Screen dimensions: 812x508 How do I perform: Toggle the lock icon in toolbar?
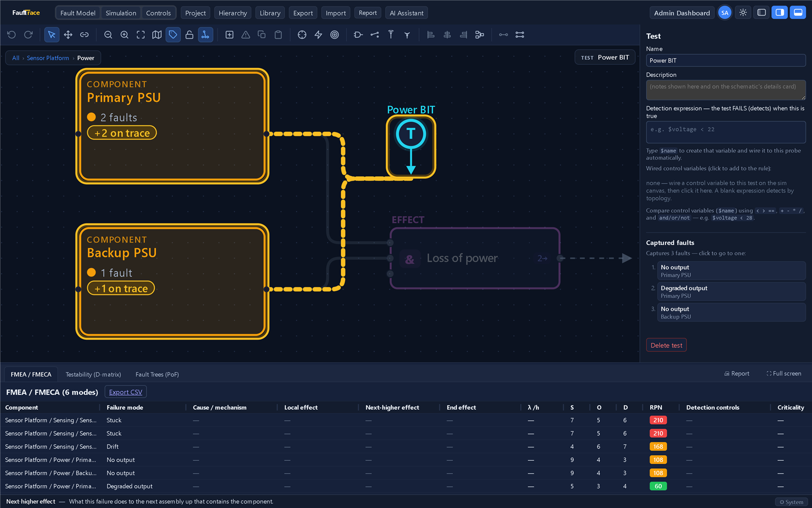point(189,35)
